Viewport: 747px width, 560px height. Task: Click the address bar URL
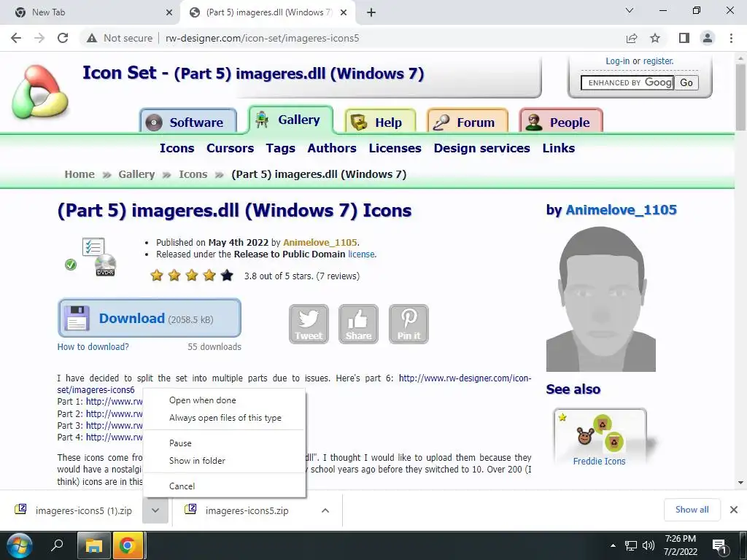click(x=263, y=38)
